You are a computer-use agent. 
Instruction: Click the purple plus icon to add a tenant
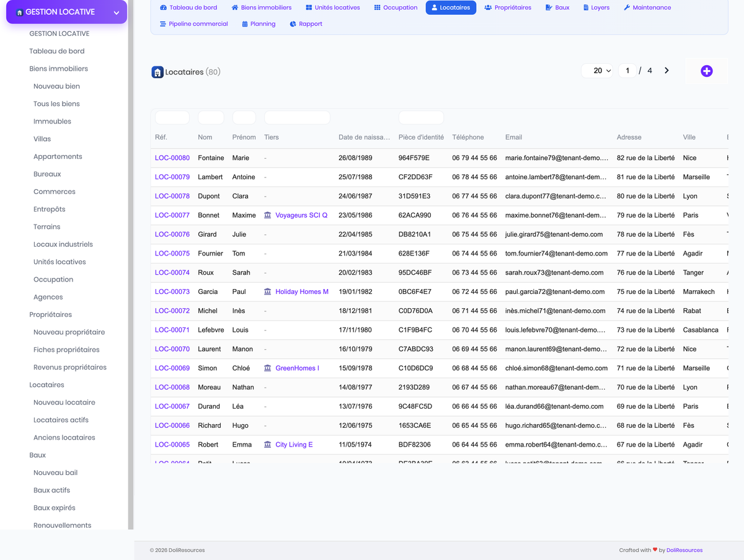(706, 71)
